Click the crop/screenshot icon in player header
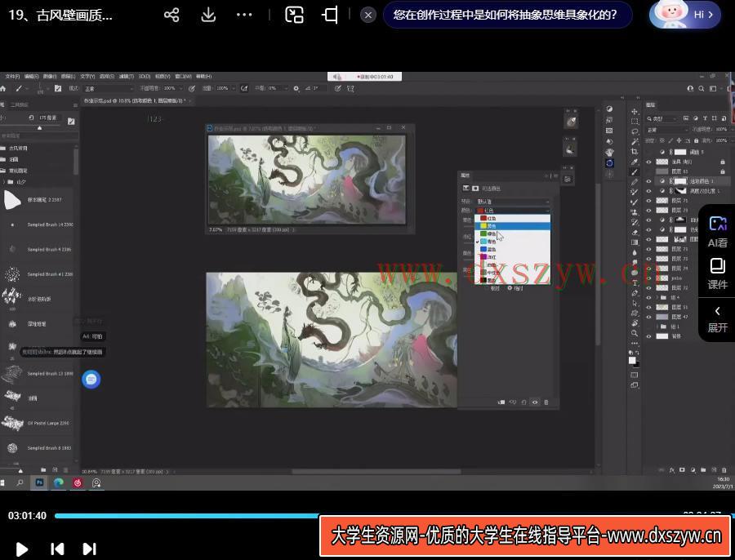Image resolution: width=735 pixels, height=560 pixels. (x=331, y=15)
